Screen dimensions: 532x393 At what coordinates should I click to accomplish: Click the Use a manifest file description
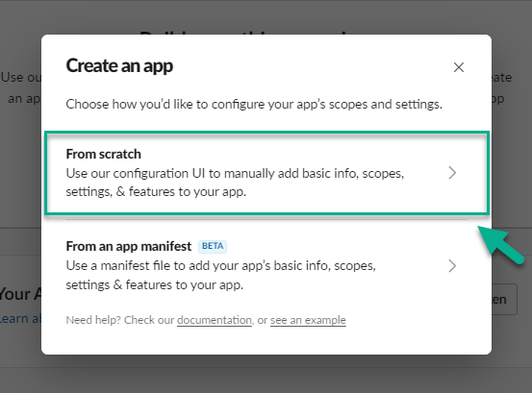click(x=221, y=275)
